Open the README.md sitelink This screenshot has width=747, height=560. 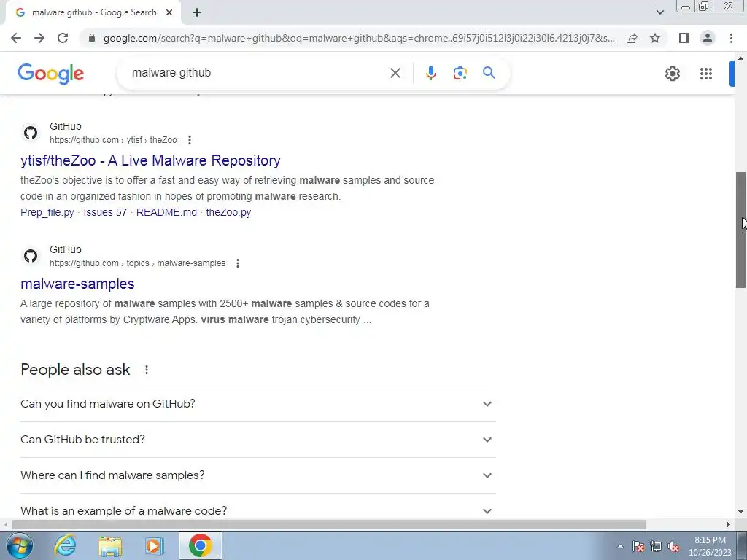coord(166,212)
